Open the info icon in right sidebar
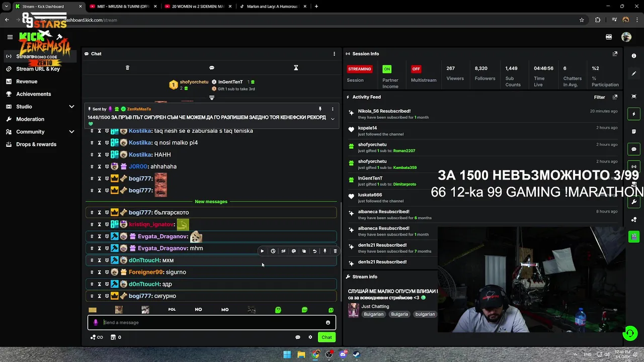The width and height of the screenshot is (644, 362). click(634, 56)
